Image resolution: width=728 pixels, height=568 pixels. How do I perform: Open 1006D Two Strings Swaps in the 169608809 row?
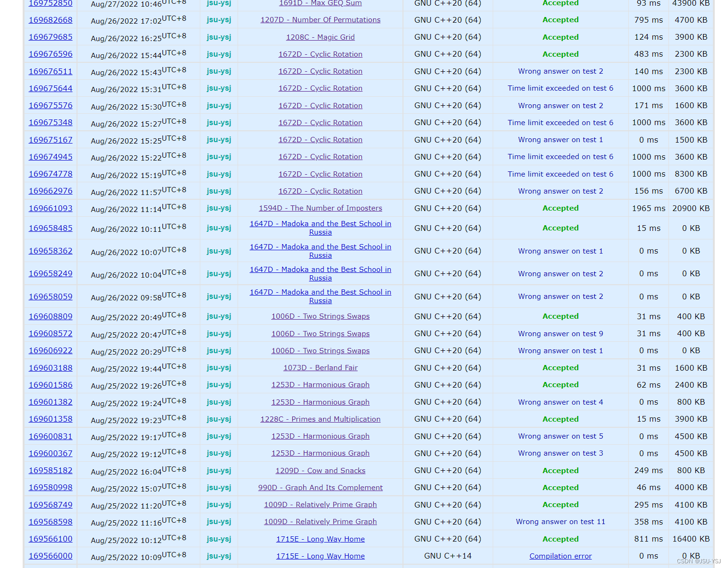pos(320,316)
